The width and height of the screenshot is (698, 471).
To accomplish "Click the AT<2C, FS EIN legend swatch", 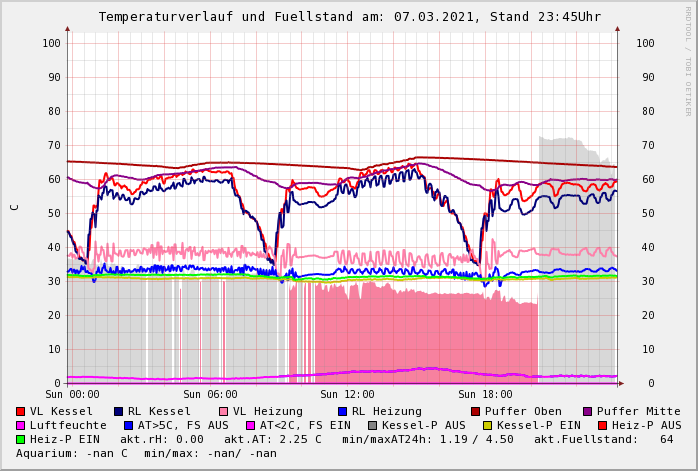I will tap(251, 425).
